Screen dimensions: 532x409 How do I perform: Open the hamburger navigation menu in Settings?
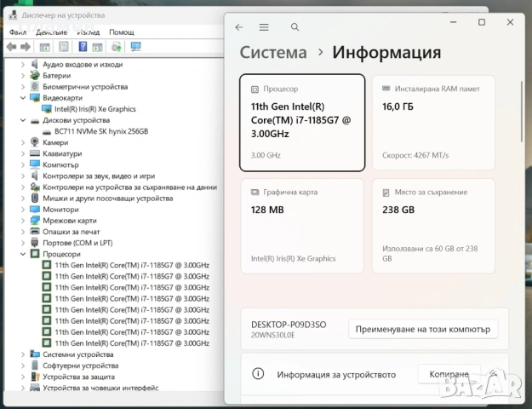coord(264,27)
